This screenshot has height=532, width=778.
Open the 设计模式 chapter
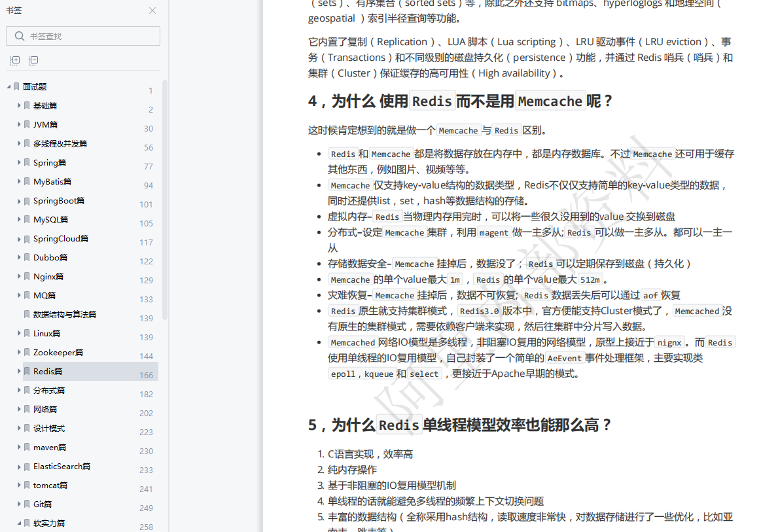point(48,428)
